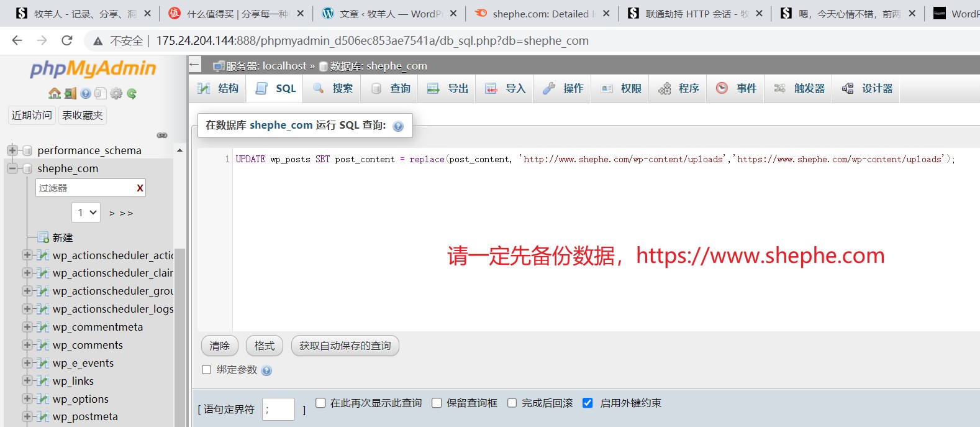
Task: Enable the 绑定参数 checkbox
Action: pos(207,370)
